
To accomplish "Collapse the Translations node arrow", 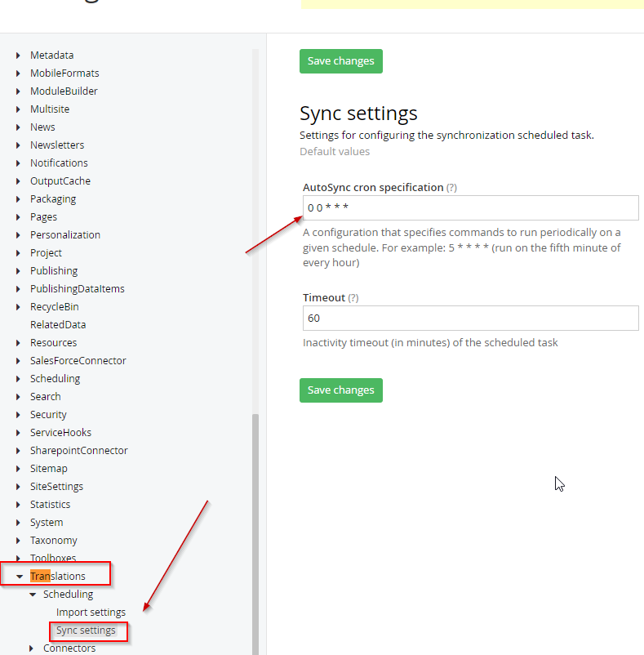I will (x=20, y=577).
